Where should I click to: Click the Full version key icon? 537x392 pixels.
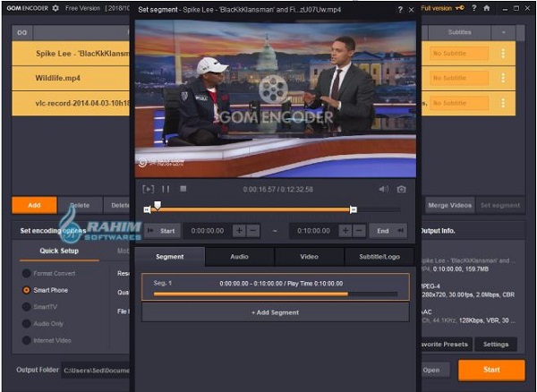[460, 8]
